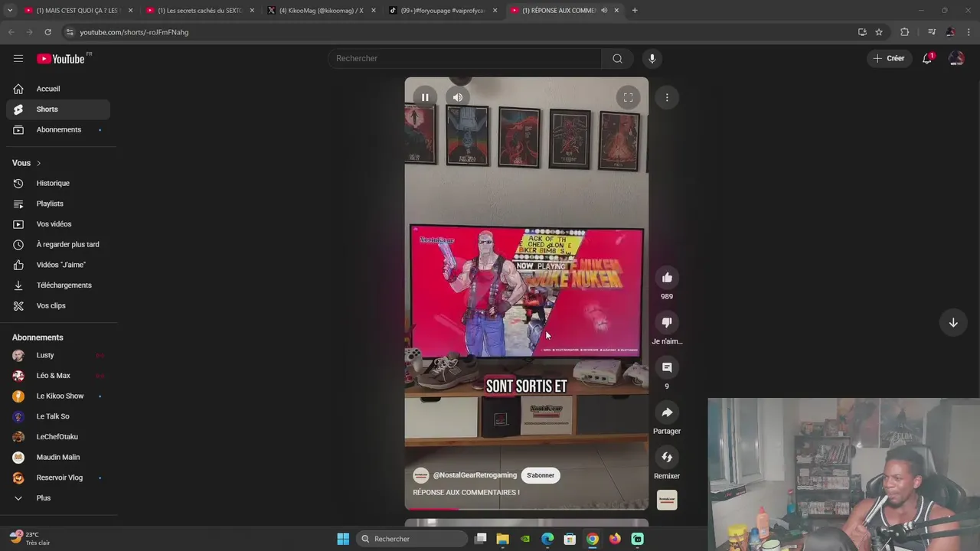Go to the next short arrow
The image size is (980, 551).
pyautogui.click(x=953, y=322)
